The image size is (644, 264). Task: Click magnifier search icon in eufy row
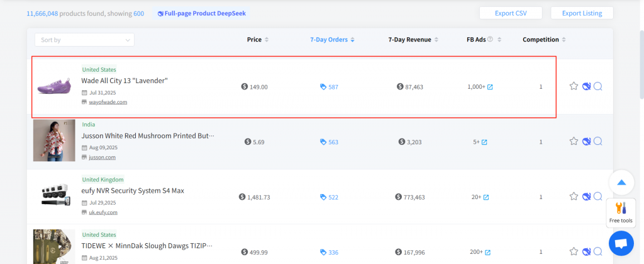[598, 197]
